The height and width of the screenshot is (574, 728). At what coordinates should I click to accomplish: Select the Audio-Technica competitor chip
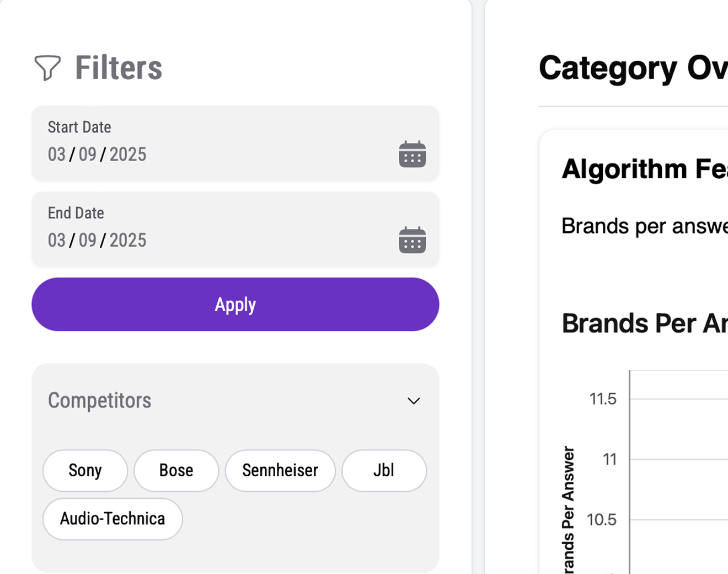tap(113, 519)
